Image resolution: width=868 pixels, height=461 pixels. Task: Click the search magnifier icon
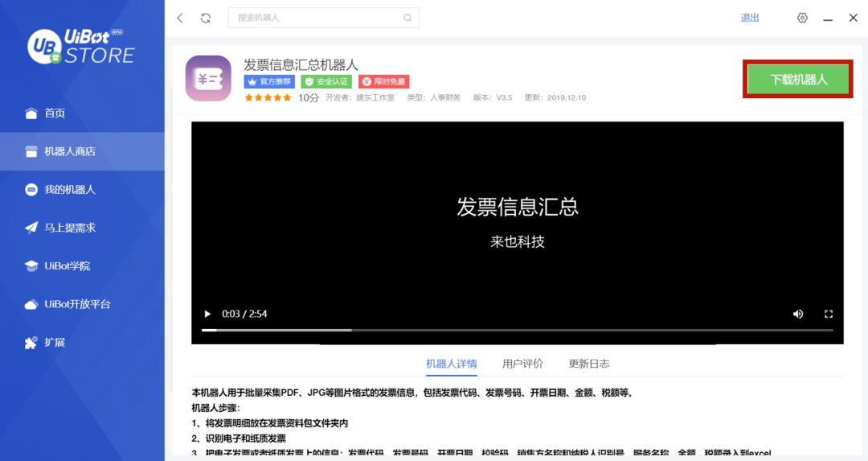[407, 18]
